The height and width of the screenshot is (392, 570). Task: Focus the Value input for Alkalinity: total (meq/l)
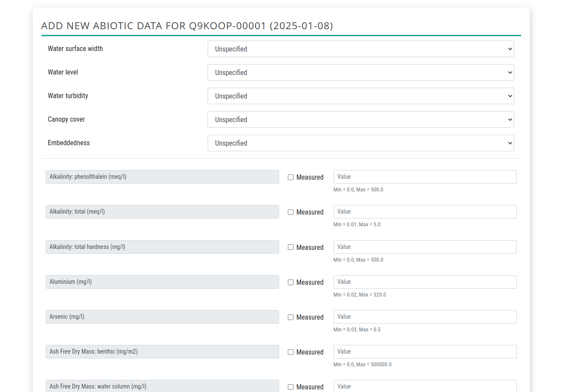tap(425, 211)
